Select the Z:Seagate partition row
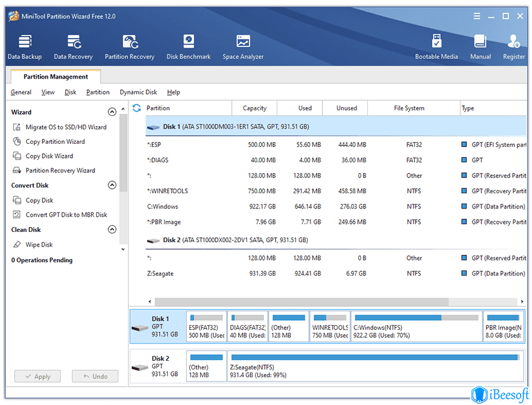 pos(336,273)
